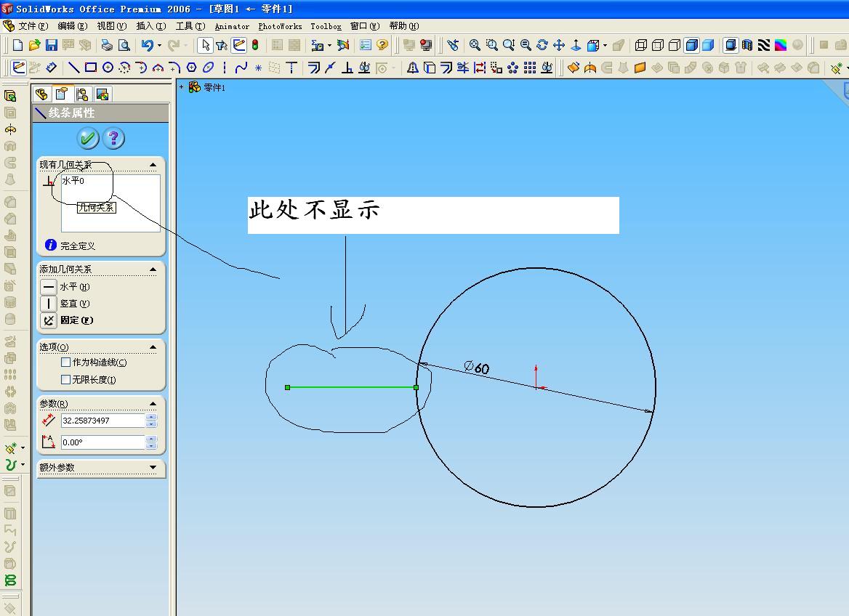Select the Rectangle sketch tool
The height and width of the screenshot is (616, 849).
pos(90,68)
